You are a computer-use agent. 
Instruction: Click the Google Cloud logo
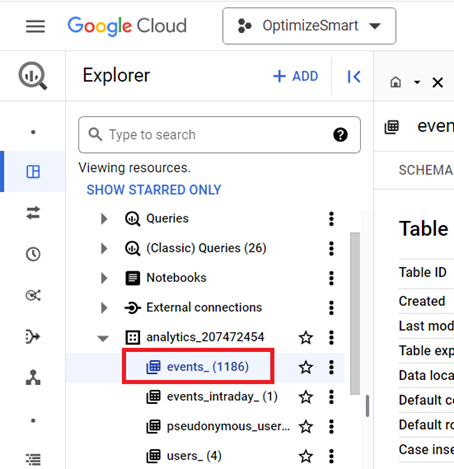(127, 26)
